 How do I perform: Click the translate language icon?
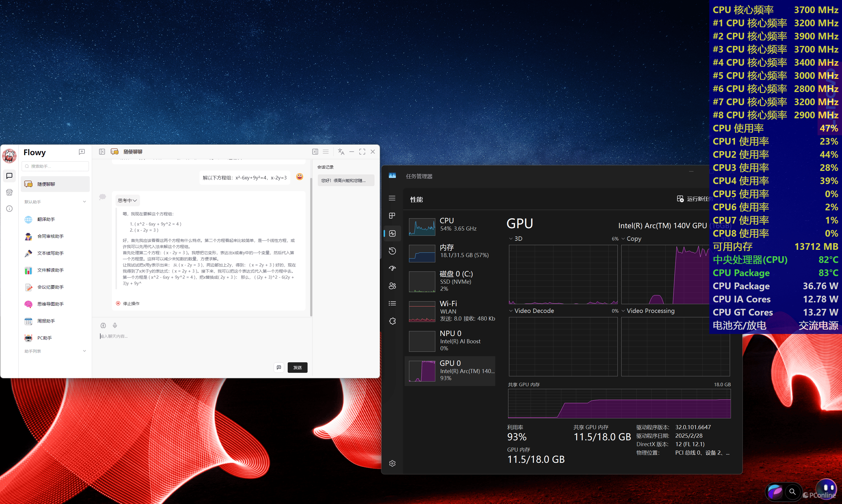(x=341, y=151)
